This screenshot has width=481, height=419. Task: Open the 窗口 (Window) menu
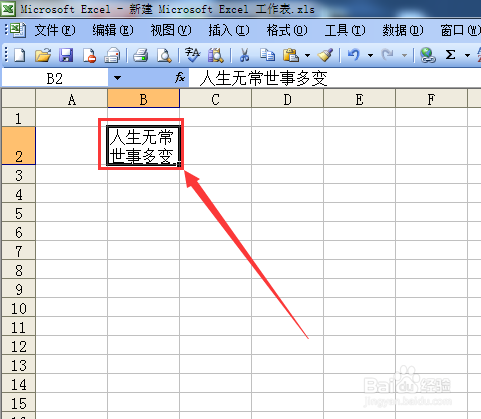(x=460, y=31)
